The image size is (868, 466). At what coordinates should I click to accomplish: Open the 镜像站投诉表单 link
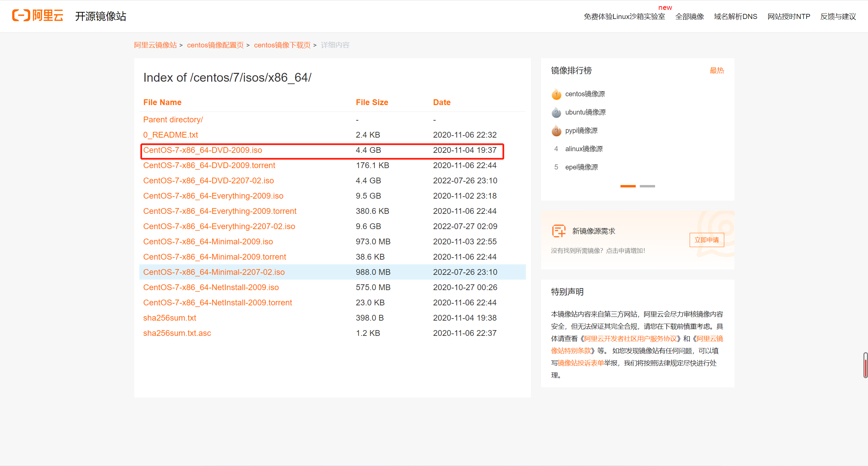pos(581,363)
